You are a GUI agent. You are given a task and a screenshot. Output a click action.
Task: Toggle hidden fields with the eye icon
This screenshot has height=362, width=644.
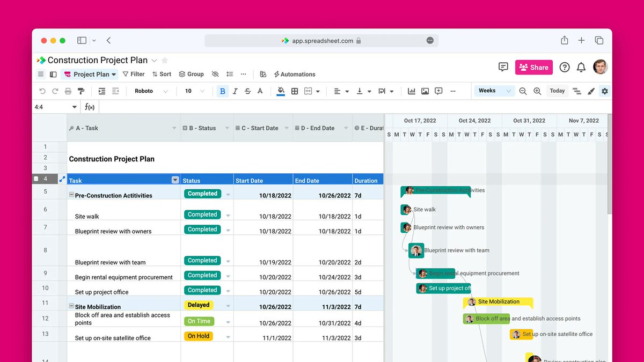215,74
